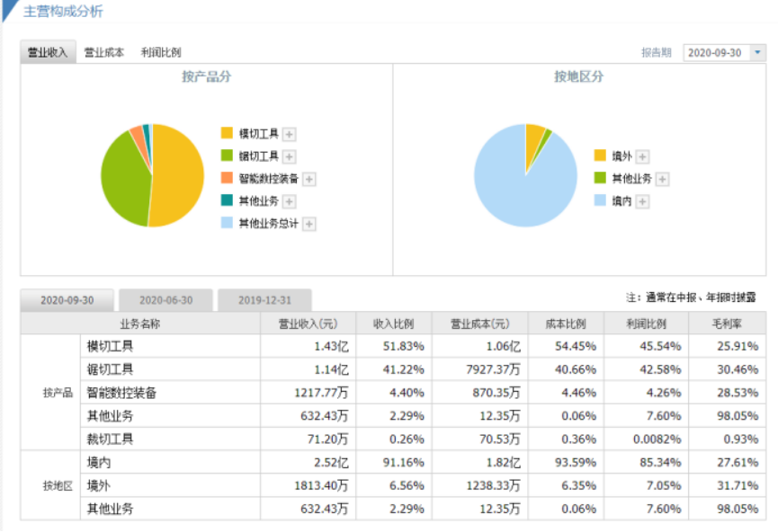Expand the 其他业务总计 legend plus button
The image size is (778, 532).
point(309,224)
